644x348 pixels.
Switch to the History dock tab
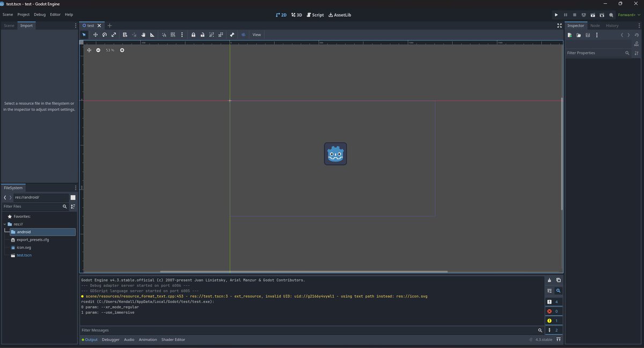pyautogui.click(x=612, y=26)
